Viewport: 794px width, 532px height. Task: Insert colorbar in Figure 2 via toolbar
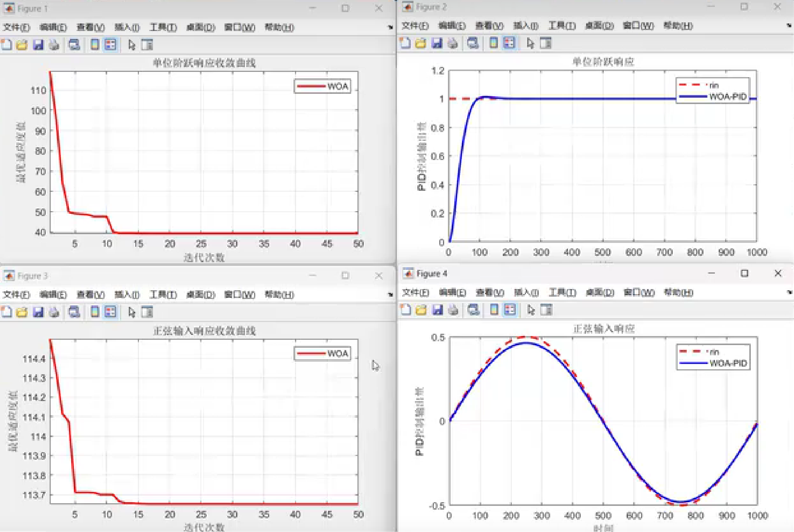coord(493,43)
